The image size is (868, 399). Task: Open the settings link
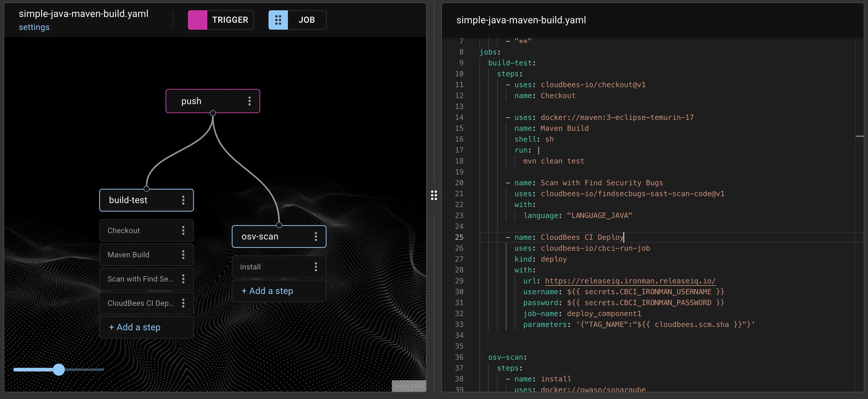(x=34, y=27)
